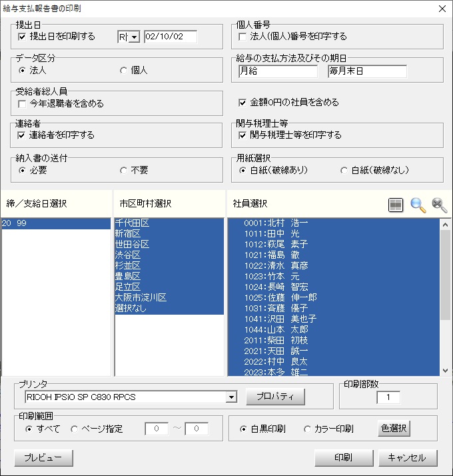The width and height of the screenshot is (453, 476).
Task: Click the clear search magnifier icon
Action: coord(440,205)
